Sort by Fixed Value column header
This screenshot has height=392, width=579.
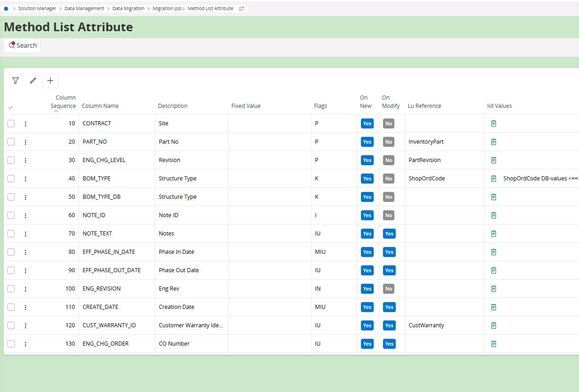coord(246,106)
